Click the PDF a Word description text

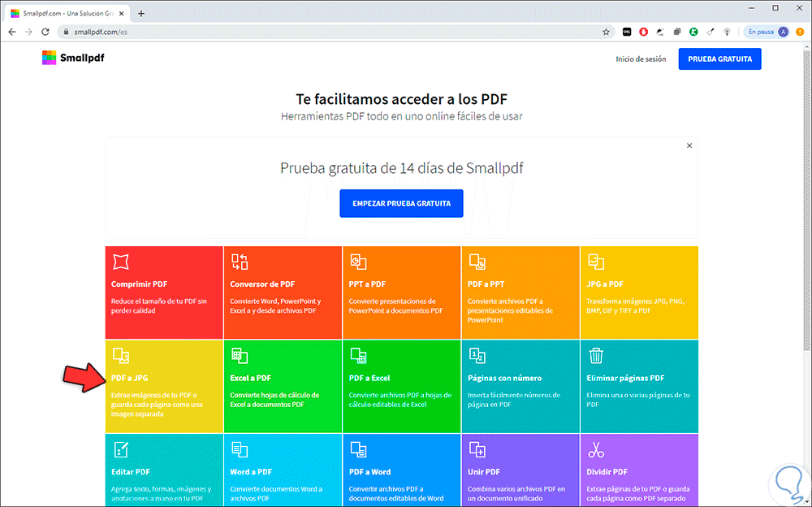(396, 493)
